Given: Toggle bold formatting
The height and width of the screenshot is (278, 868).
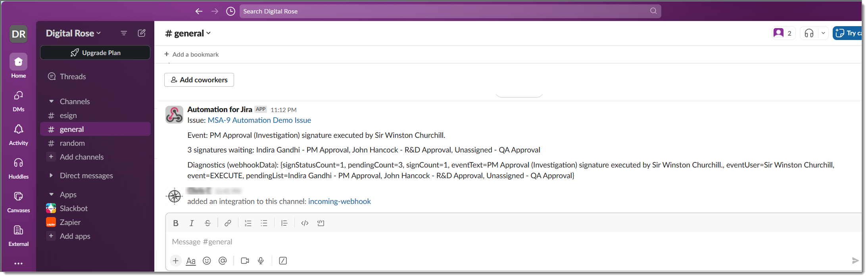Looking at the screenshot, I should point(176,223).
